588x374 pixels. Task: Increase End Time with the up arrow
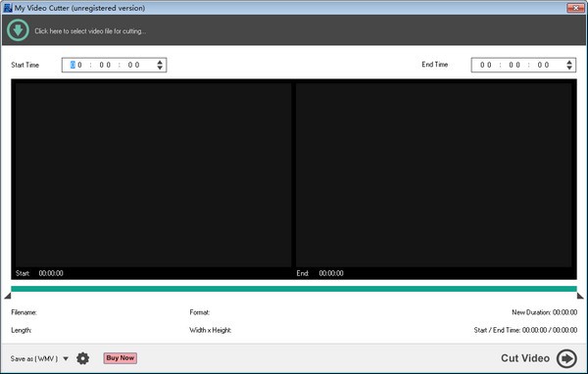pyautogui.click(x=569, y=62)
